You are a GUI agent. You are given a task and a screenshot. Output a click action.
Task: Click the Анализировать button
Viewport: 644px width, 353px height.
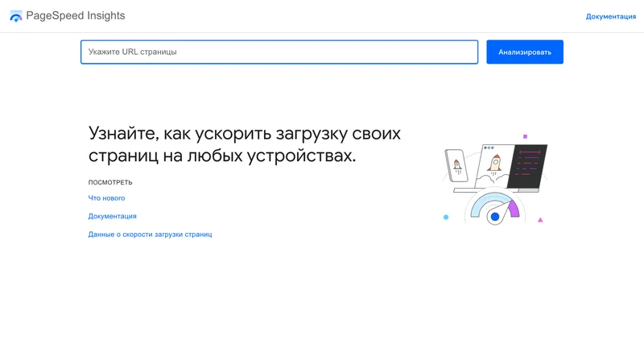pos(525,52)
